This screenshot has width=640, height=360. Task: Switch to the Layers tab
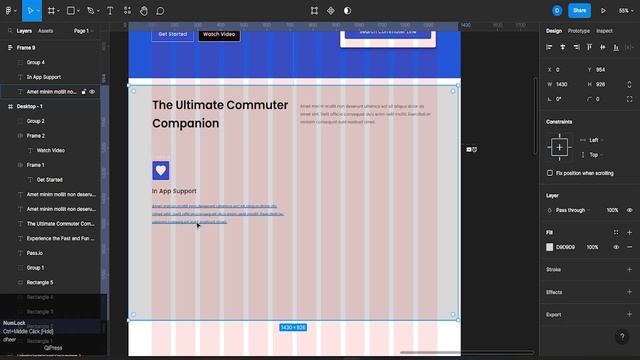[24, 31]
